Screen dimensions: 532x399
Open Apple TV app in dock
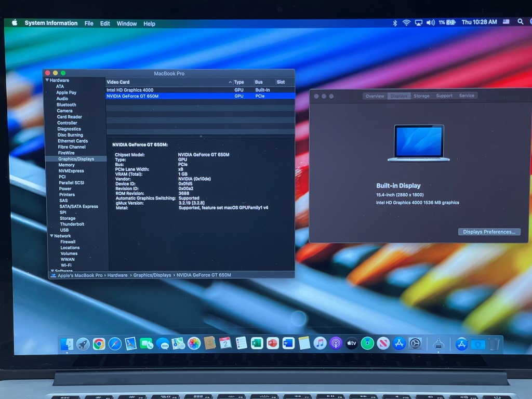tap(352, 343)
